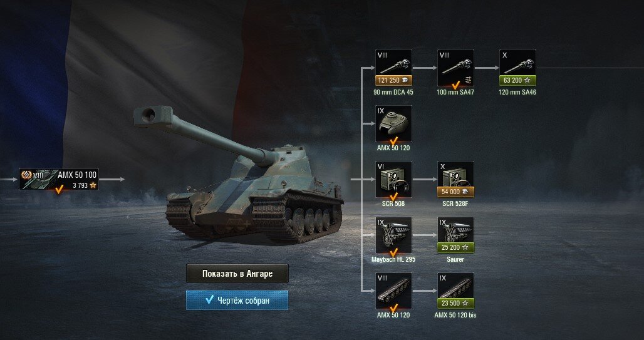Choose the AMX 50 120 bis suspension

[455, 291]
